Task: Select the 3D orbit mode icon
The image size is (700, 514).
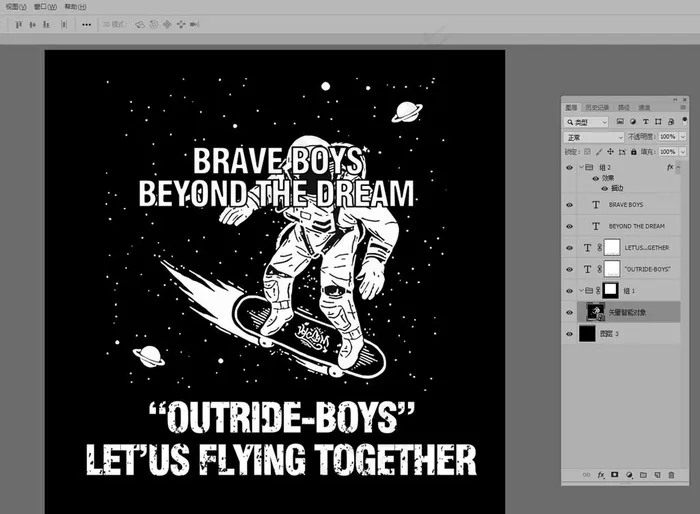Action: tap(140, 25)
